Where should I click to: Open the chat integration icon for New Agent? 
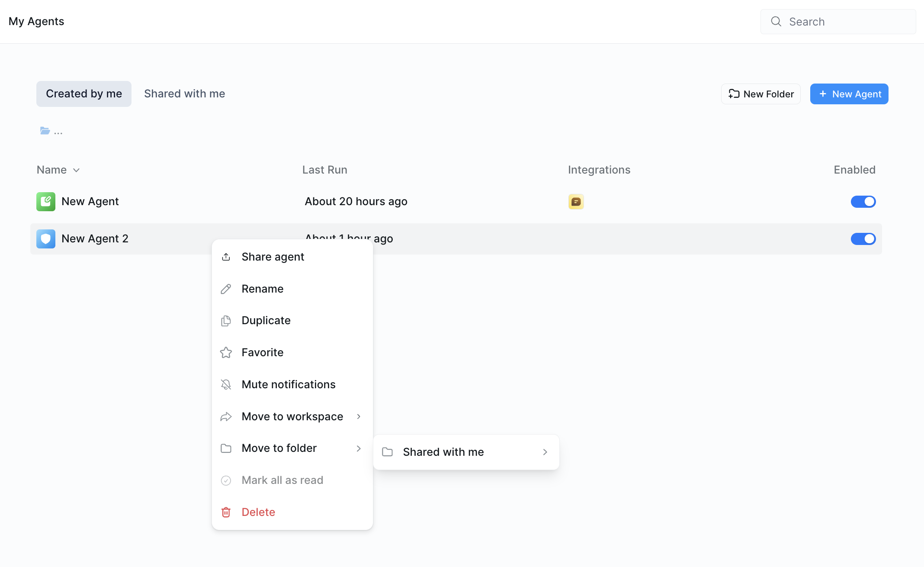coord(576,201)
